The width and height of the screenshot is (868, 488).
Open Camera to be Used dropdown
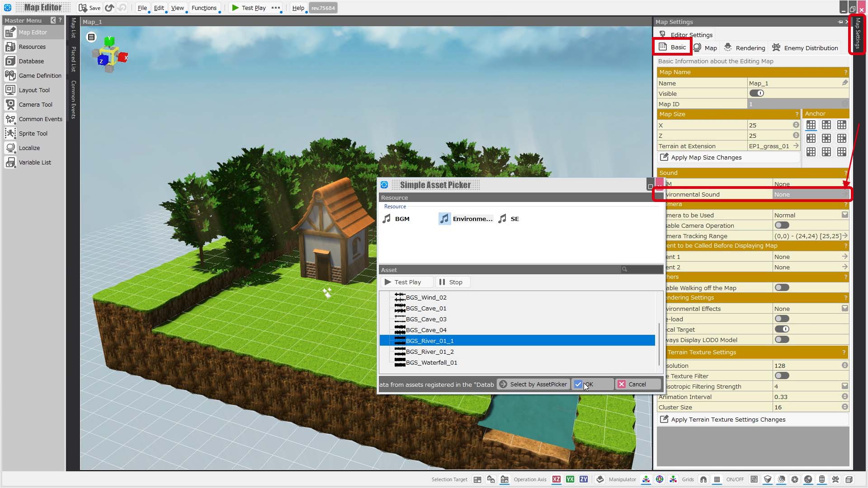point(845,215)
